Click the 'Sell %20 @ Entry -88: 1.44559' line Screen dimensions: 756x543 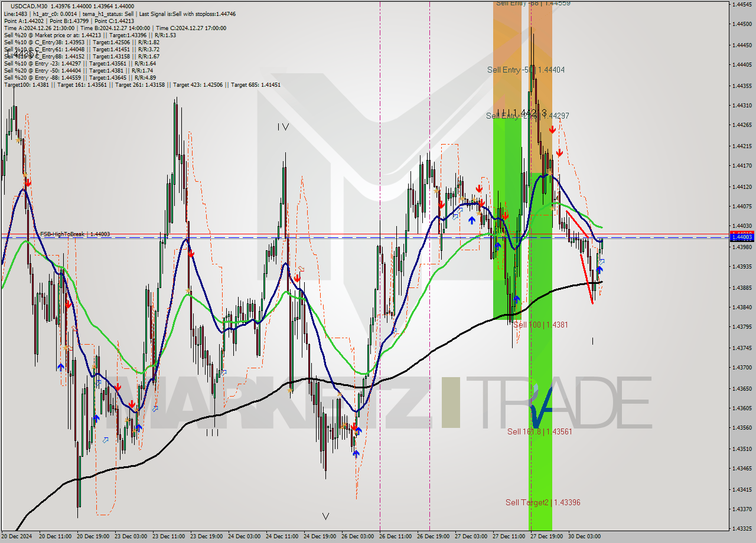pyautogui.click(x=80, y=77)
